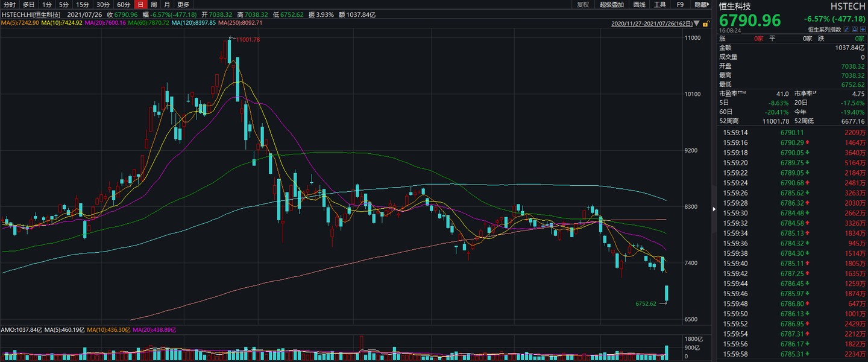This screenshot has height=362, width=868.
Task: Click the bell alert icon
Action: tap(855, 29)
